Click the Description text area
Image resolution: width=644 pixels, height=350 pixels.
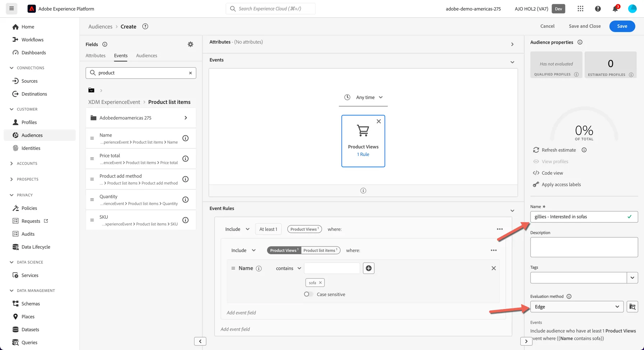coord(584,247)
